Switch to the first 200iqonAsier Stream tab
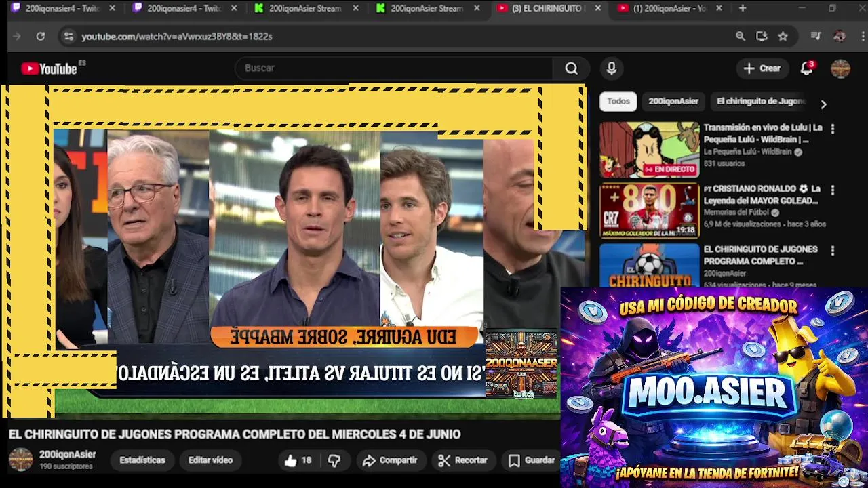 click(305, 8)
